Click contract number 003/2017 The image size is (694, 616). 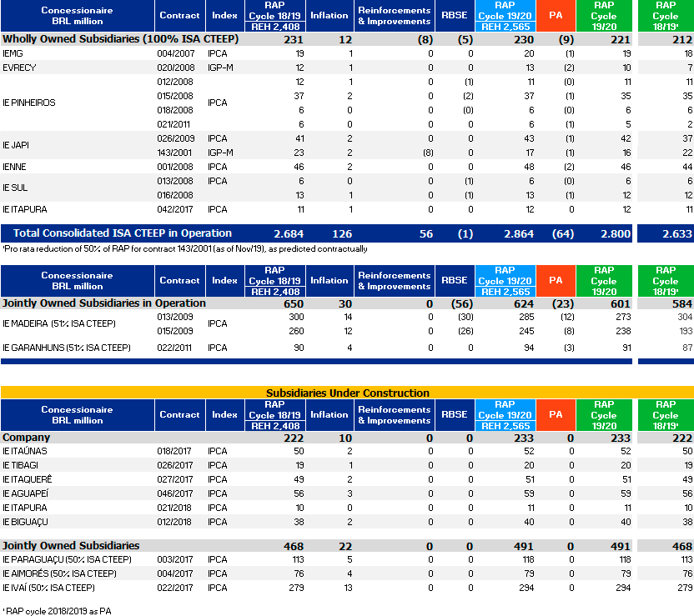click(175, 559)
